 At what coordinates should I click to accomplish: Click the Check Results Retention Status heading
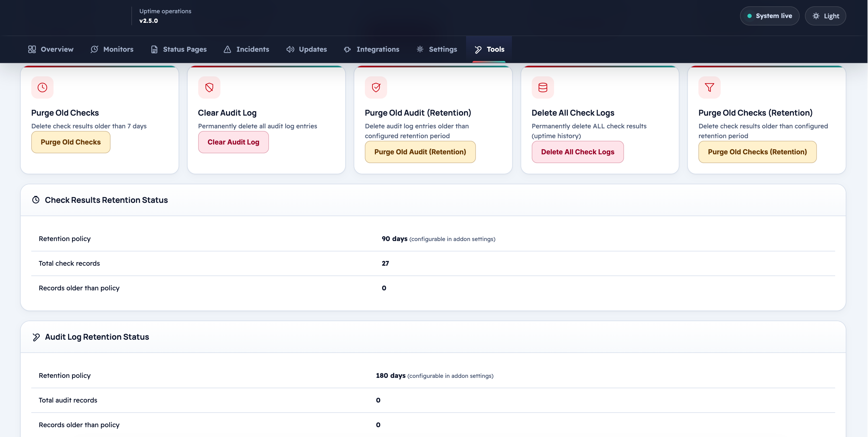(x=106, y=200)
